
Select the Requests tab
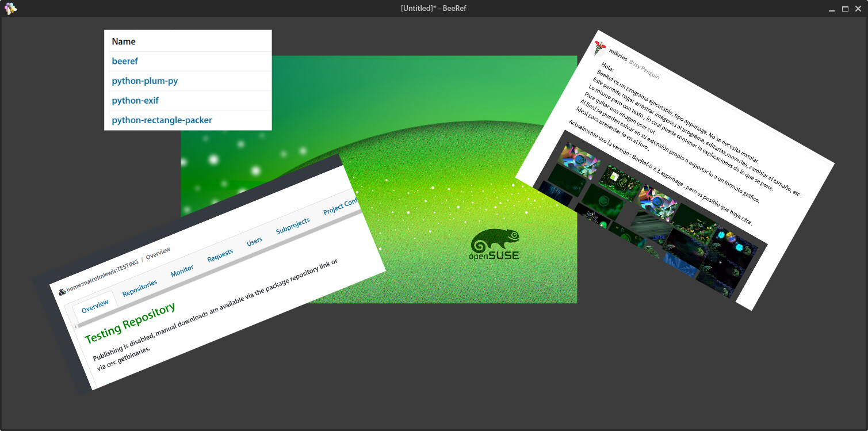click(x=220, y=255)
